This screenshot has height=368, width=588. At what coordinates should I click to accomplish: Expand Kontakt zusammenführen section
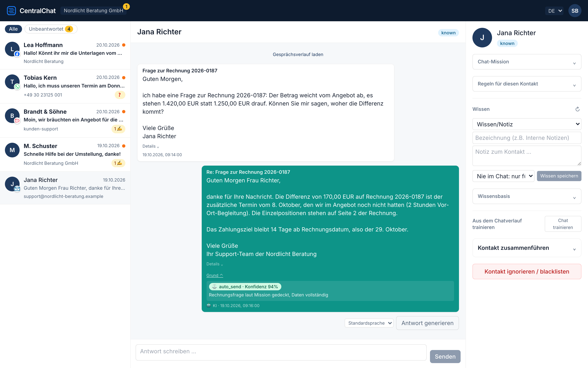527,248
